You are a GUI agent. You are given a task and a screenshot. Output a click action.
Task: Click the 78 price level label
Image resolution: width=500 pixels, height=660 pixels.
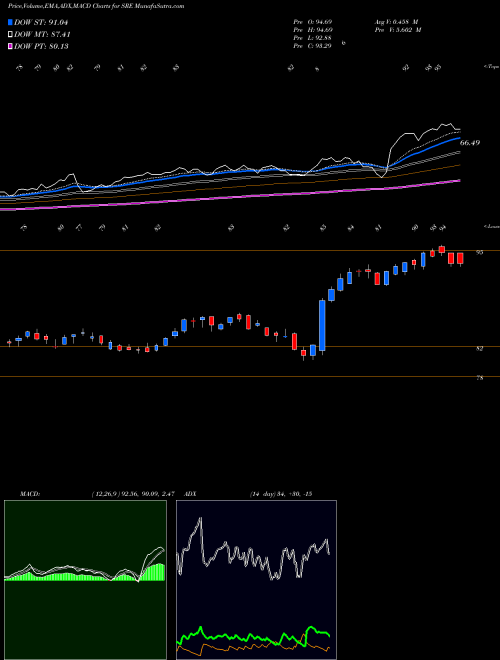[479, 378]
